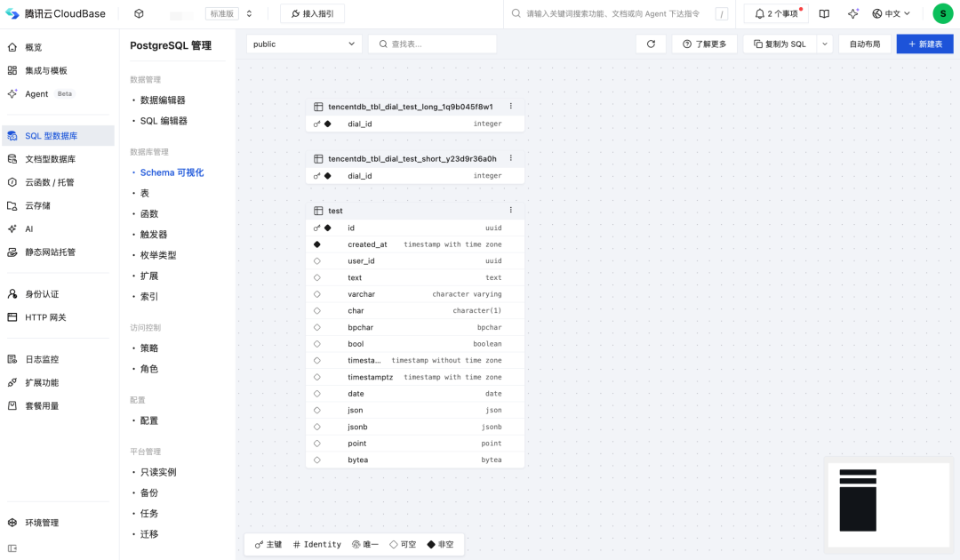This screenshot has width=960, height=560.
Task: Click the nullable hollow diamond legend item
Action: tap(403, 544)
